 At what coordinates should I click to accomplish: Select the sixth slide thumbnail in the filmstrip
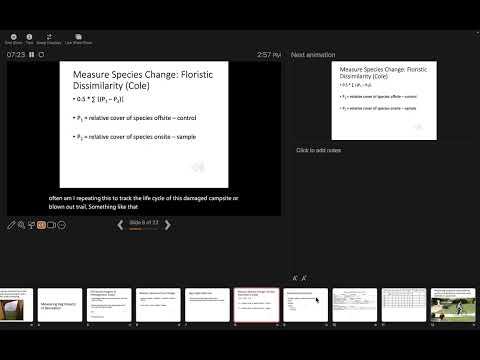(x=158, y=305)
